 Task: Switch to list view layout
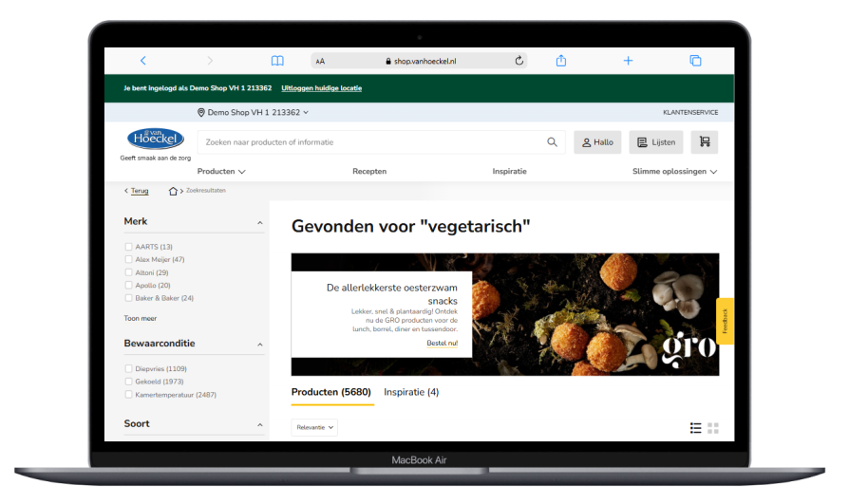[x=695, y=428]
